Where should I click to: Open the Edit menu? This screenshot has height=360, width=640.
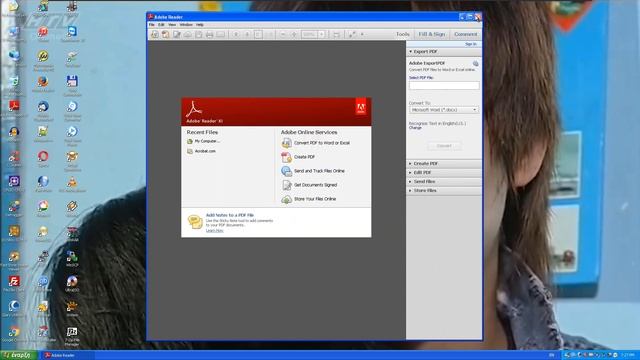coord(161,25)
